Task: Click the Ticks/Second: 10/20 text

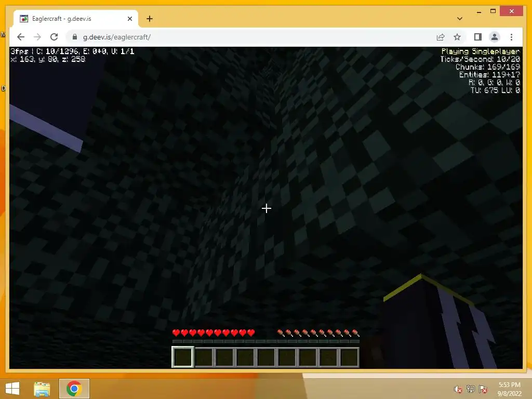Action: 480,59
